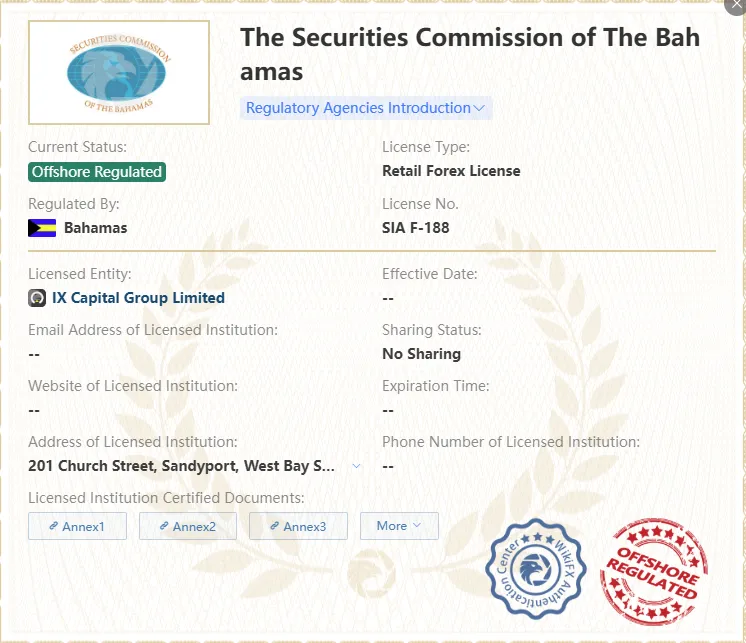Expand the full address chevron
This screenshot has height=643, width=746.
(356, 466)
